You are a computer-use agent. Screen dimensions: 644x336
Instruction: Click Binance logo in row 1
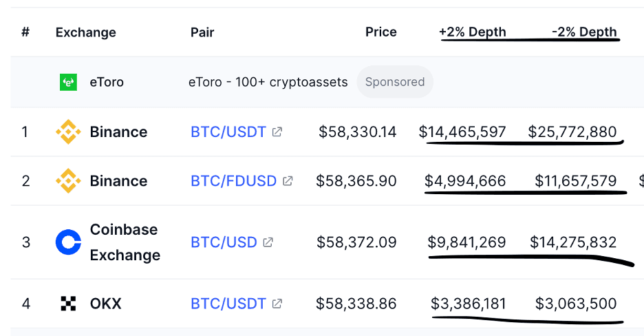[x=68, y=132]
